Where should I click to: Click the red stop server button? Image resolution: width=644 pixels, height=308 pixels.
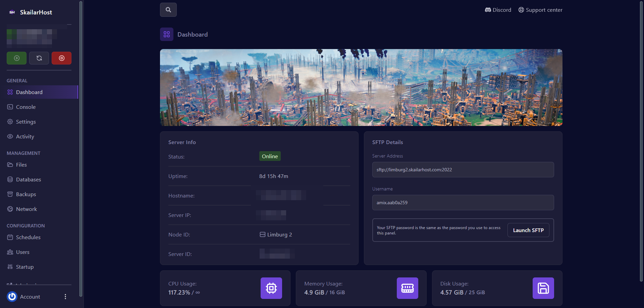coord(61,58)
